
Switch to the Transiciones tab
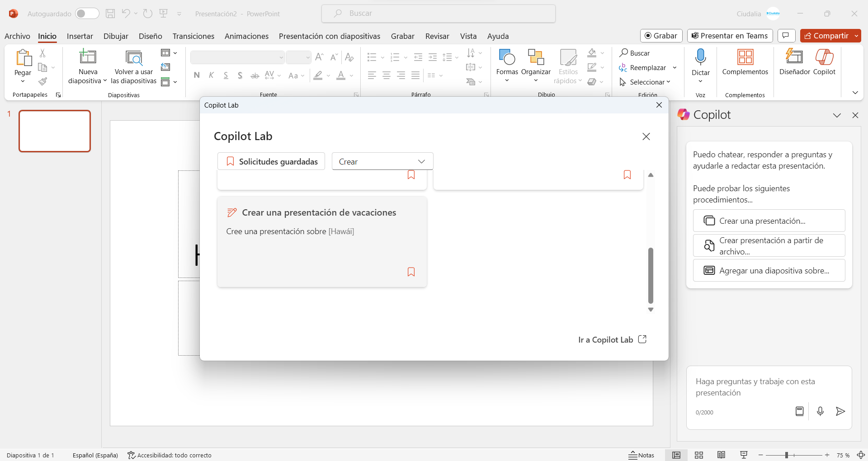(193, 36)
